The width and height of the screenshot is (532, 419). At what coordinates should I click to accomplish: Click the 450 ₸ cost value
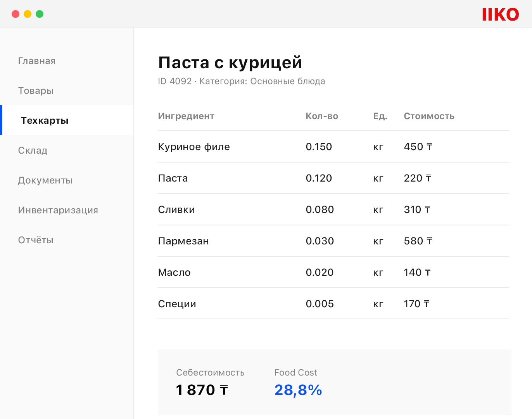coord(418,147)
